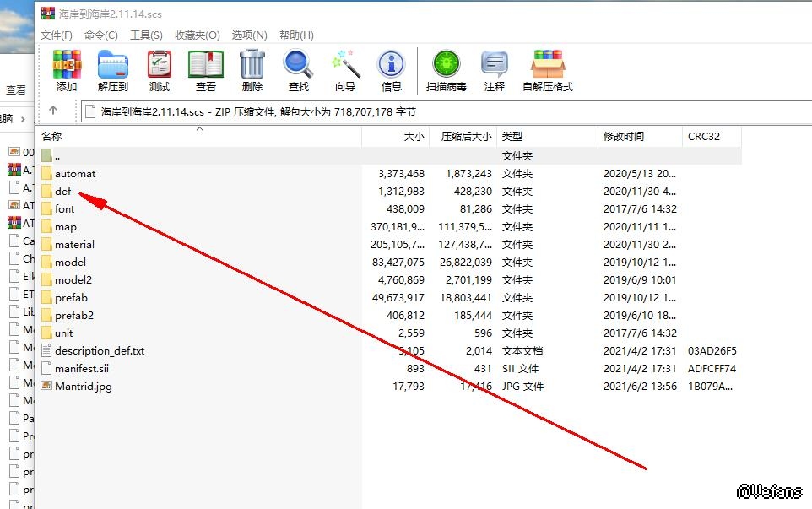The image size is (812, 509).
Task: Run 扫描病毒 virus scan icon
Action: click(x=446, y=66)
